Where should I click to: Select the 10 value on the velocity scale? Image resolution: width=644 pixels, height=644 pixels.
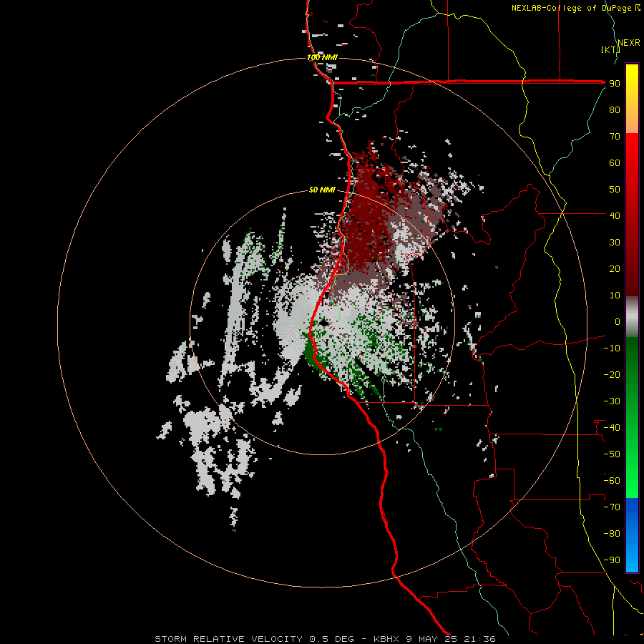[615, 296]
